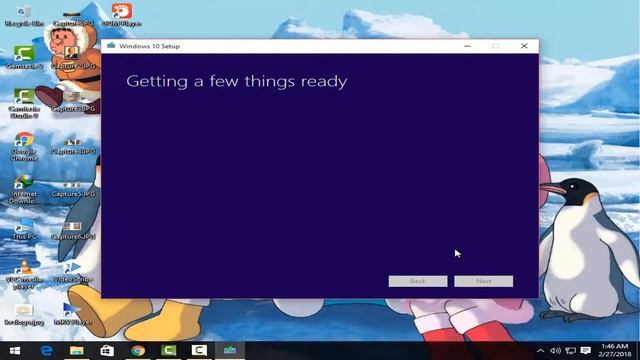The width and height of the screenshot is (640, 360).
Task: Show hidden system tray icons
Action: 540,351
